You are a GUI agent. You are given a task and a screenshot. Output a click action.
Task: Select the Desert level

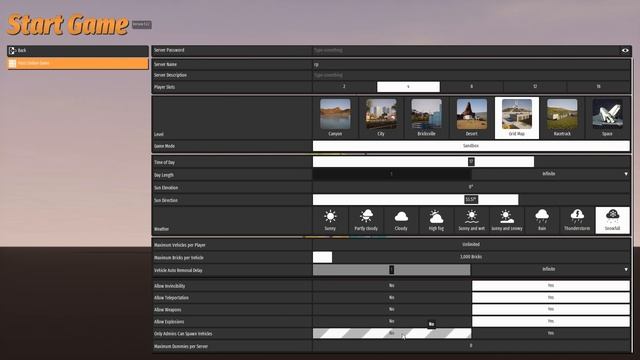[471, 118]
